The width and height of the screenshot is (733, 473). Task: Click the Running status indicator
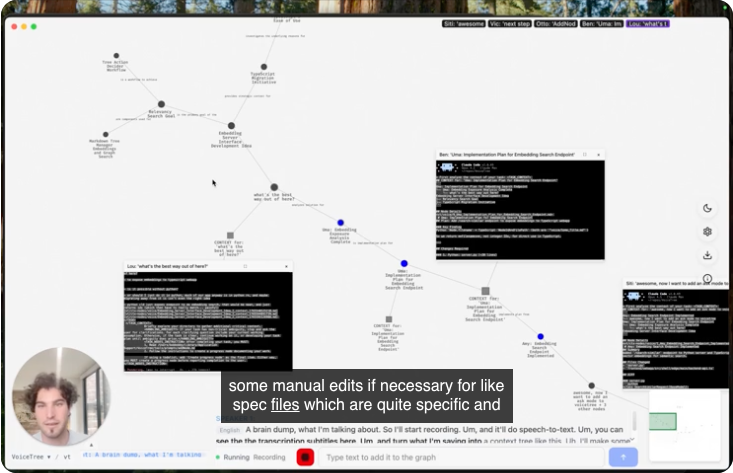point(232,457)
